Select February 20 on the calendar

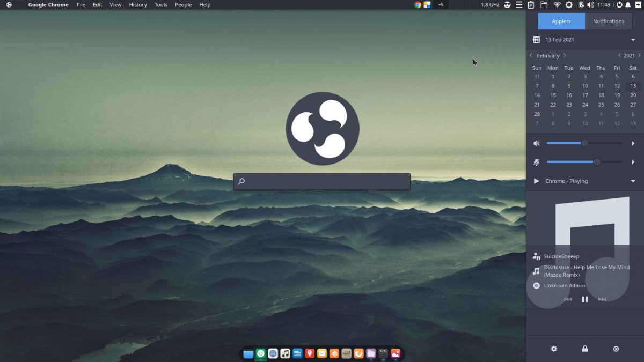point(633,95)
